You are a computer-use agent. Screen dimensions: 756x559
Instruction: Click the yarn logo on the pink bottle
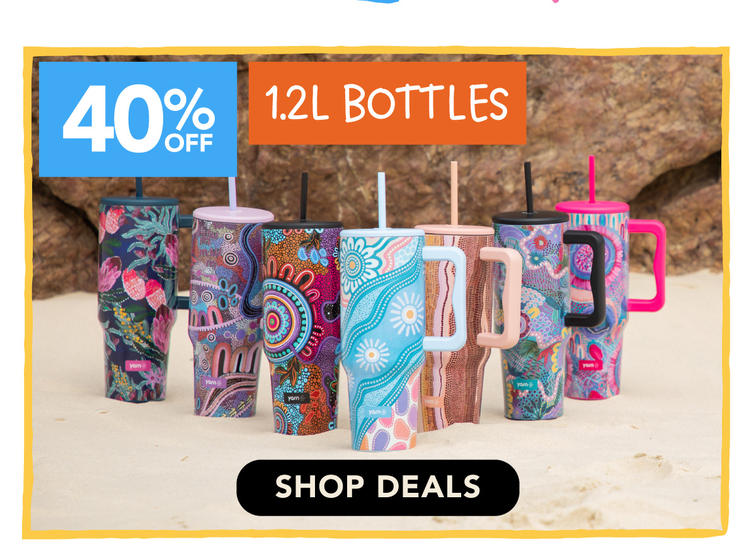pyautogui.click(x=590, y=365)
